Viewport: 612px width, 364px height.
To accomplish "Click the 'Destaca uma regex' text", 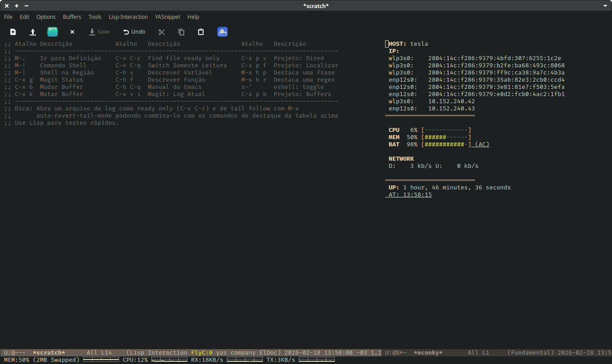I will (304, 80).
